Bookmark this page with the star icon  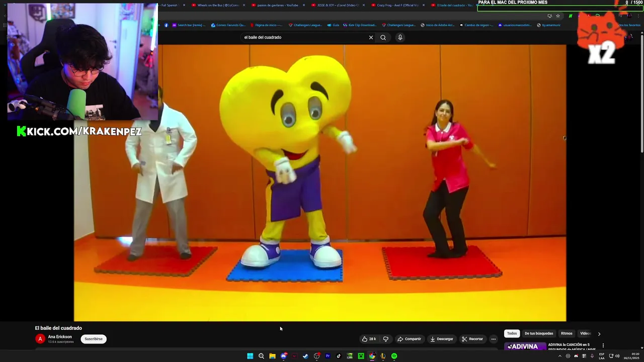click(x=557, y=16)
